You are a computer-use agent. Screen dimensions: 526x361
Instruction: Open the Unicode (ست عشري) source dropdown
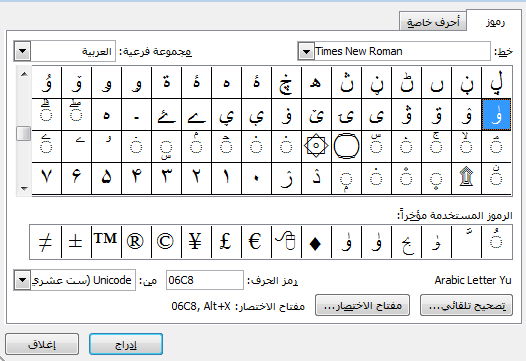22,280
